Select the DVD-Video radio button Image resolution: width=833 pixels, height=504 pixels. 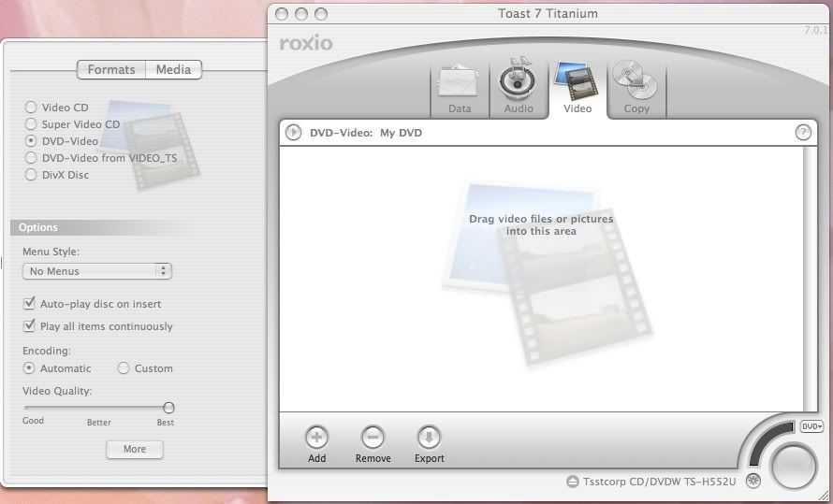coord(31,141)
